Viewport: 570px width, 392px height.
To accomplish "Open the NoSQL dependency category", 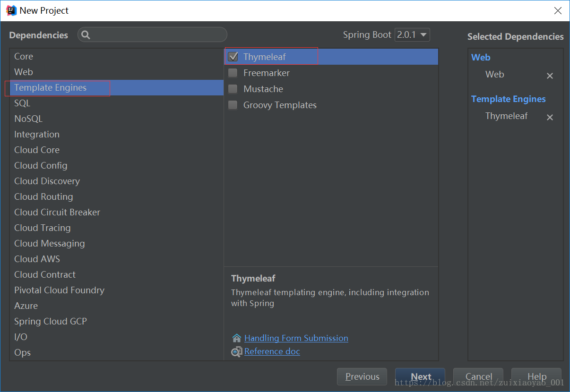I will click(116, 119).
